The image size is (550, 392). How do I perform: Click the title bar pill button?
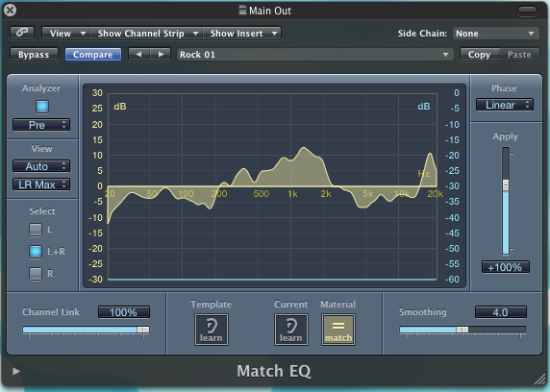[x=527, y=11]
